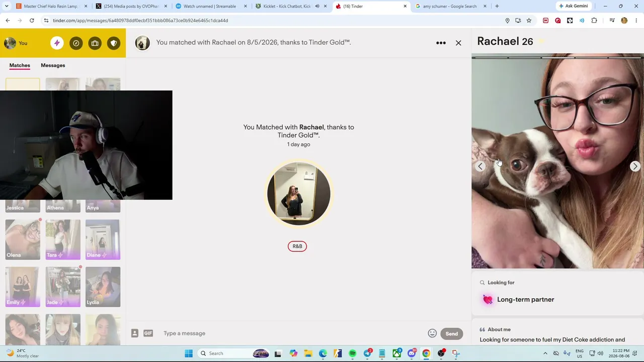Image resolution: width=644 pixels, height=362 pixels.
Task: Open the match card for Olena
Action: tap(23, 239)
